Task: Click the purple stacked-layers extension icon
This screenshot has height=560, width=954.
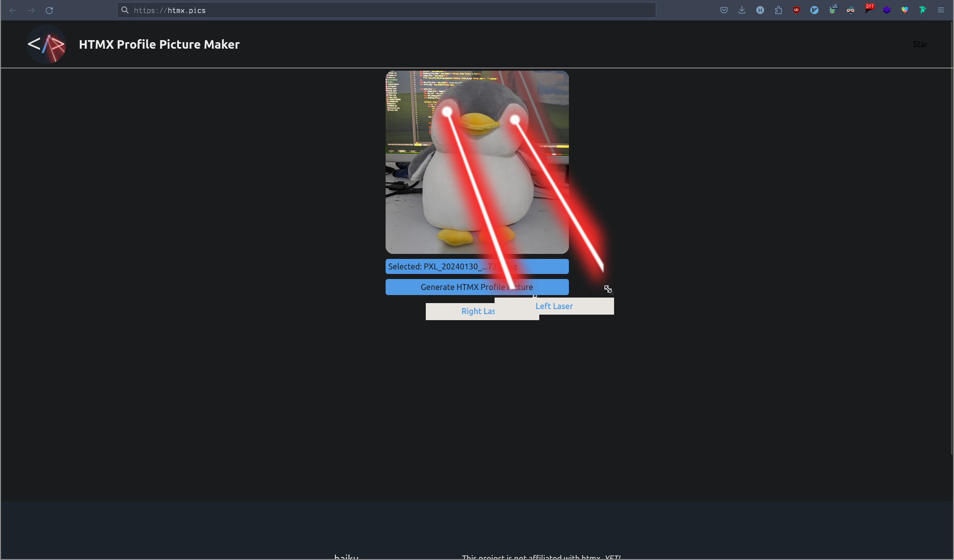Action: pyautogui.click(x=887, y=10)
